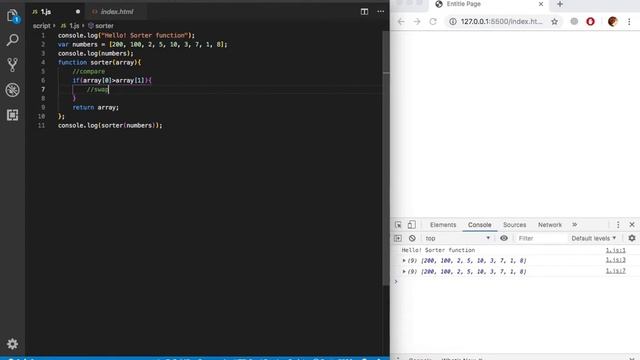Show more DevTools tabs chevron
This screenshot has width=640, height=360.
click(x=575, y=225)
